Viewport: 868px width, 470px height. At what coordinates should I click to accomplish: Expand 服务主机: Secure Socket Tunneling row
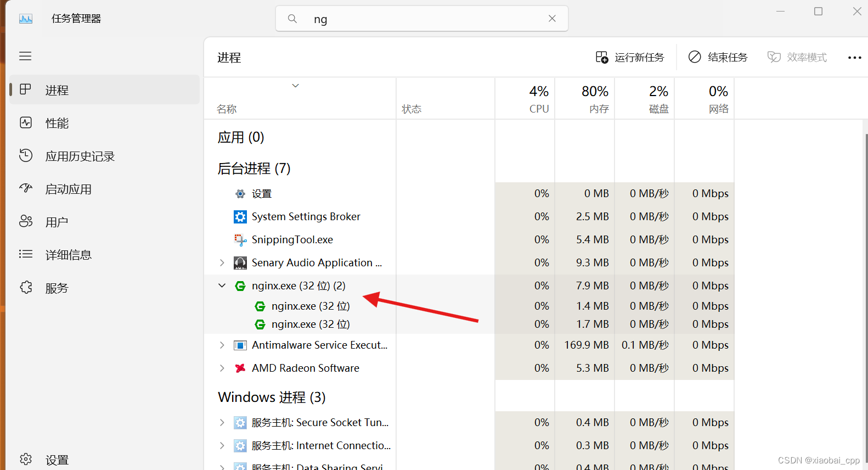222,423
